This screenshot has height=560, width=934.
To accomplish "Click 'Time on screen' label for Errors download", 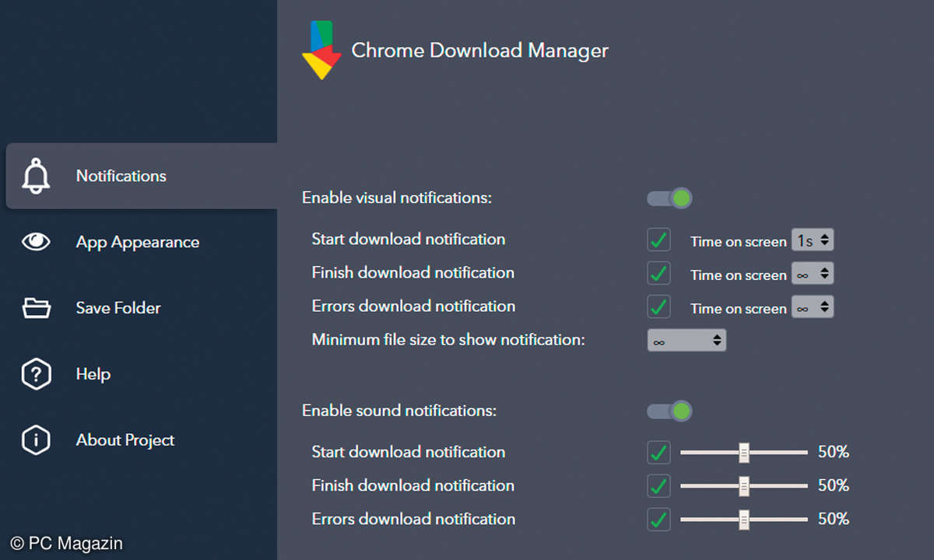I will [x=739, y=309].
